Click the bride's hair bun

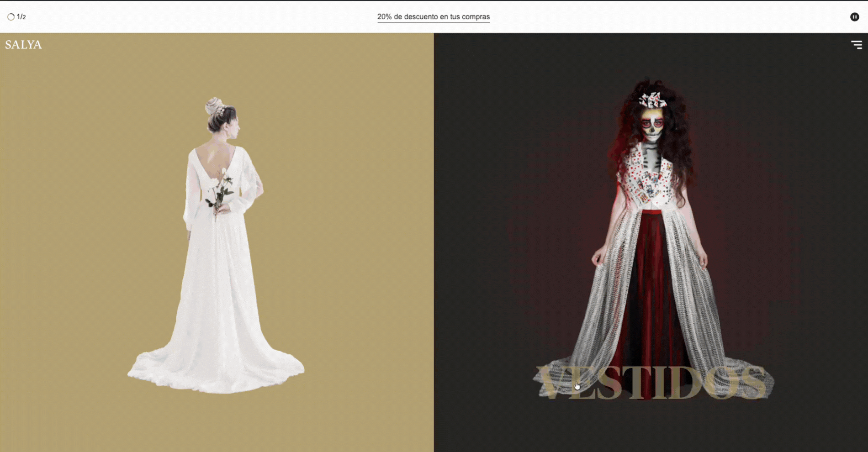(213, 106)
